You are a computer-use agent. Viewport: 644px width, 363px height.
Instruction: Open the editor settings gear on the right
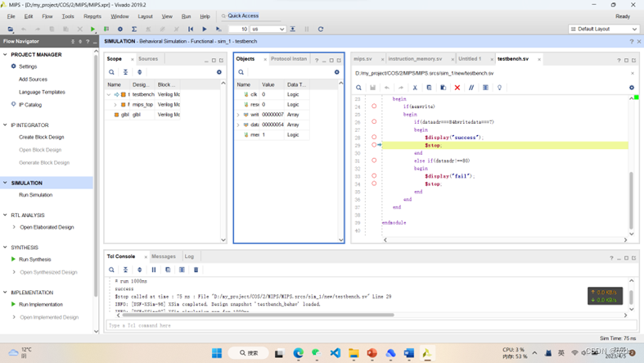pyautogui.click(x=632, y=88)
